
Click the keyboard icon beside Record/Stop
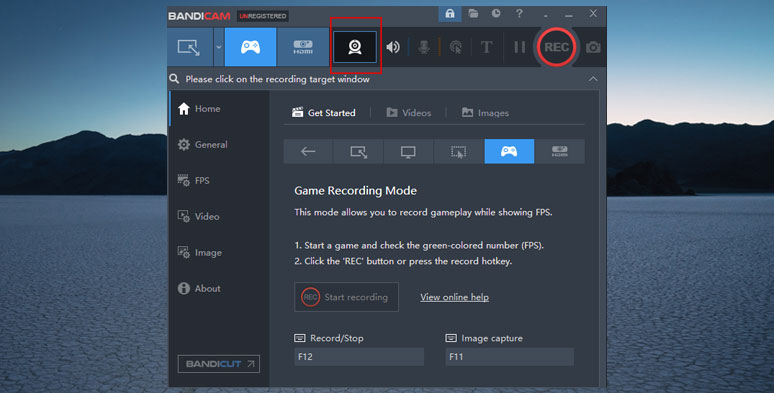coord(300,338)
